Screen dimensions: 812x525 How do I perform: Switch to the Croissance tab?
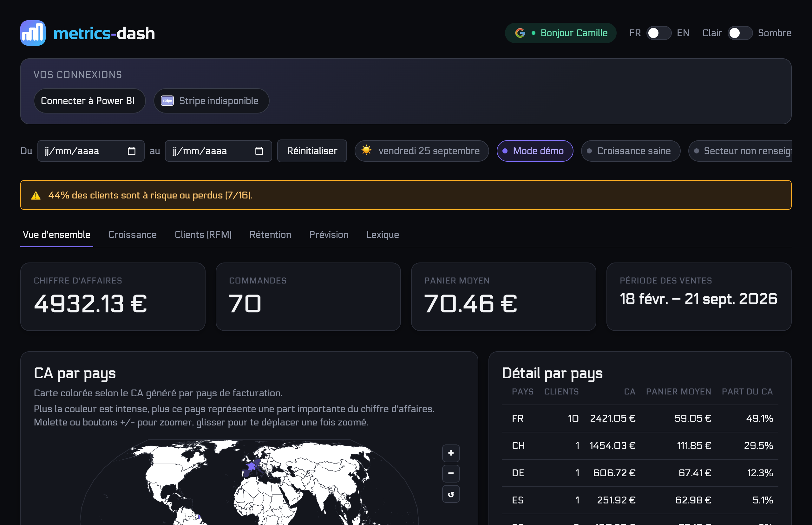132,235
